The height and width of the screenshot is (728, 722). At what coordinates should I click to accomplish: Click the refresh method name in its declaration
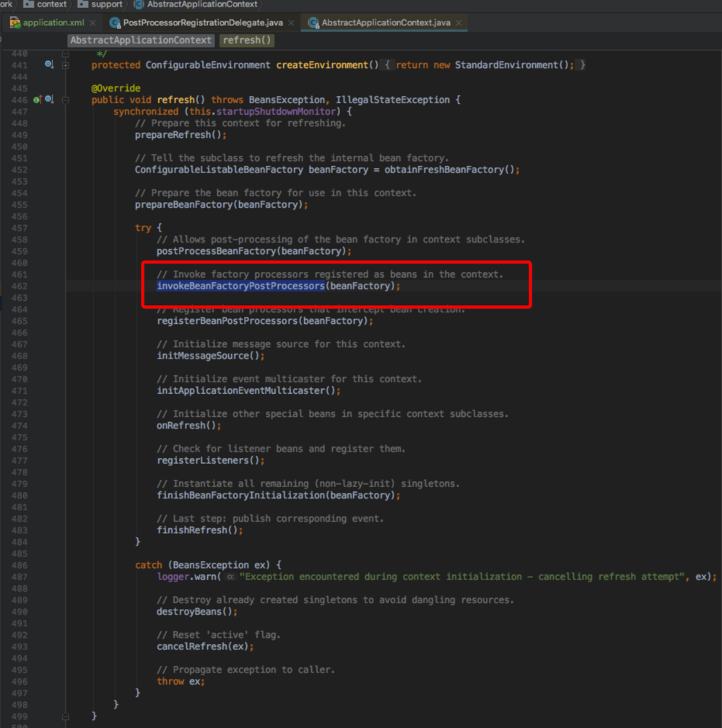[x=175, y=100]
